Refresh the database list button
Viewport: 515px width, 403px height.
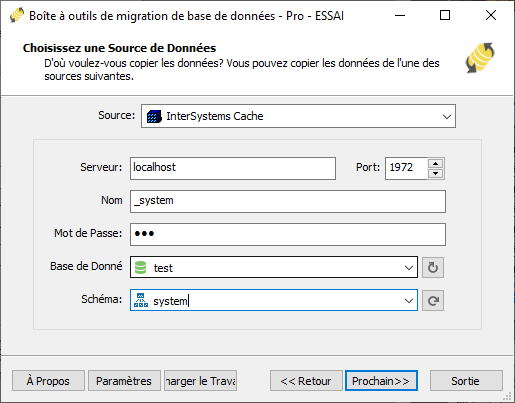[433, 267]
